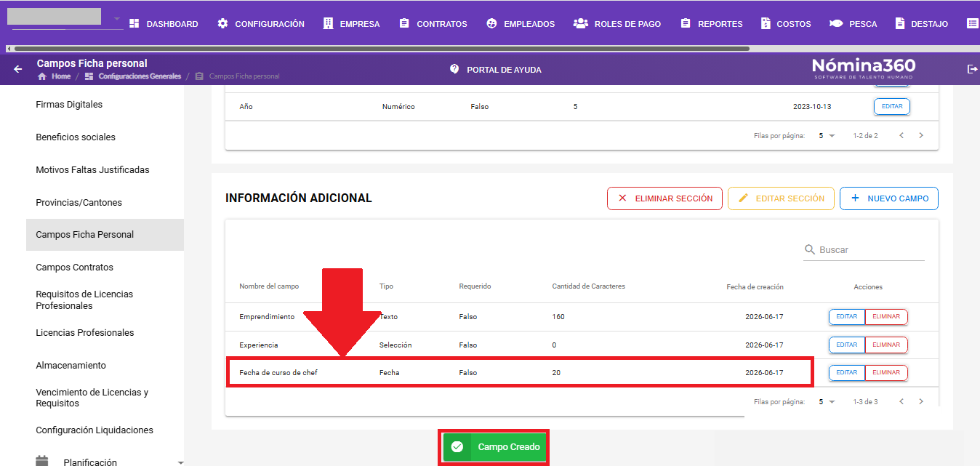Open the Contratos menu
This screenshot has height=466, width=980.
tap(433, 24)
